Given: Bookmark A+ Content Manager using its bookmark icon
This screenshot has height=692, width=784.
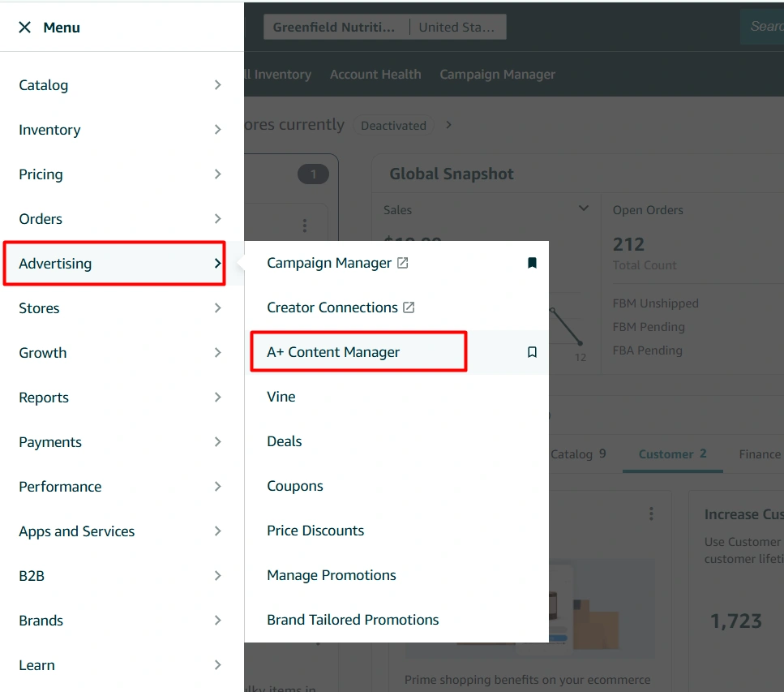Looking at the screenshot, I should point(532,351).
